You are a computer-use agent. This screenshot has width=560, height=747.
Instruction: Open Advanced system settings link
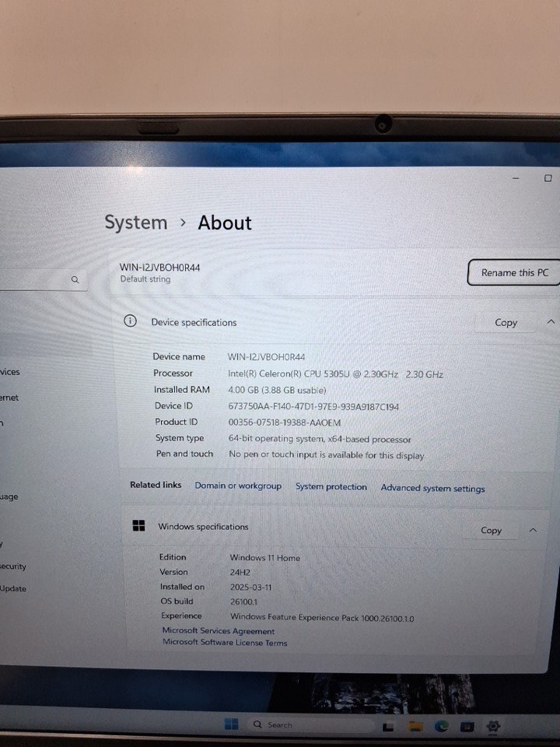pyautogui.click(x=432, y=489)
